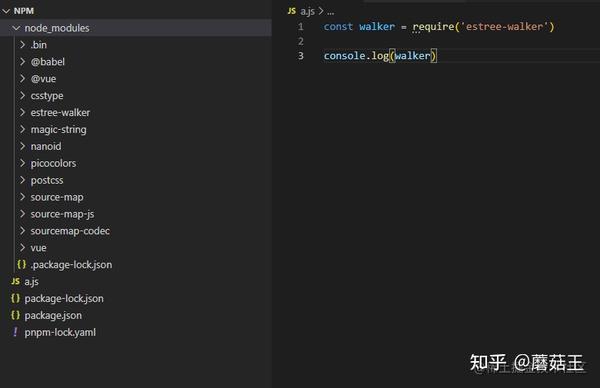Click JSON icon of .package-lock.json
Image resolution: width=600 pixels, height=388 pixels.
[21, 264]
